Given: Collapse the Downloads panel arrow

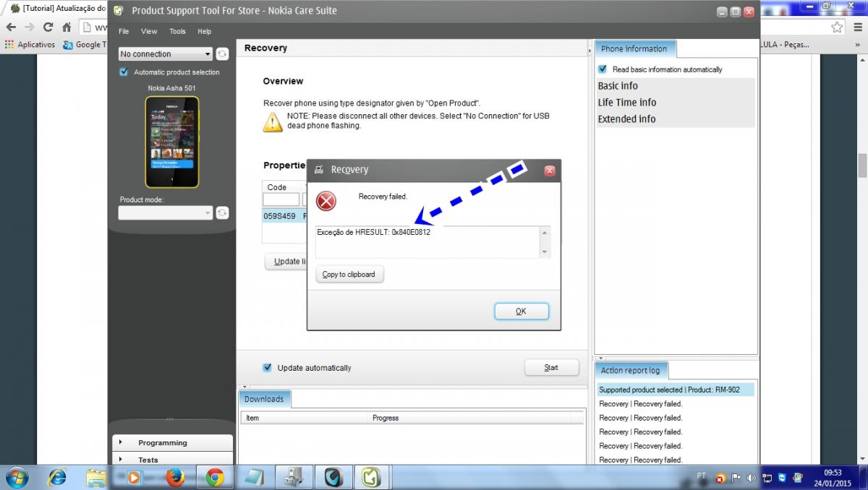Looking at the screenshot, I should (244, 387).
